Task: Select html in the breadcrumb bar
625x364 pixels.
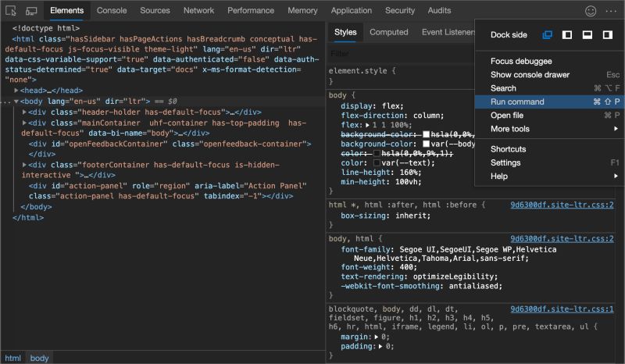Action: click(x=12, y=358)
